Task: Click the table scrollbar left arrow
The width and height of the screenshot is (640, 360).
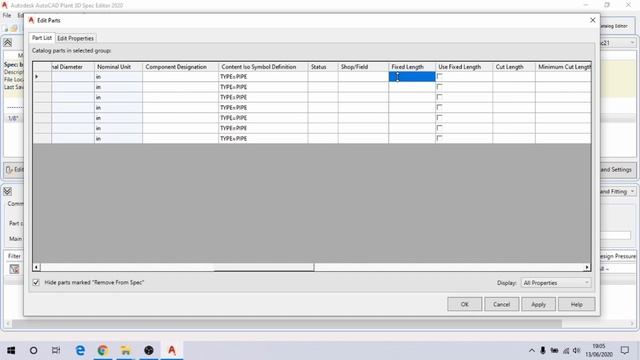Action: [36, 267]
